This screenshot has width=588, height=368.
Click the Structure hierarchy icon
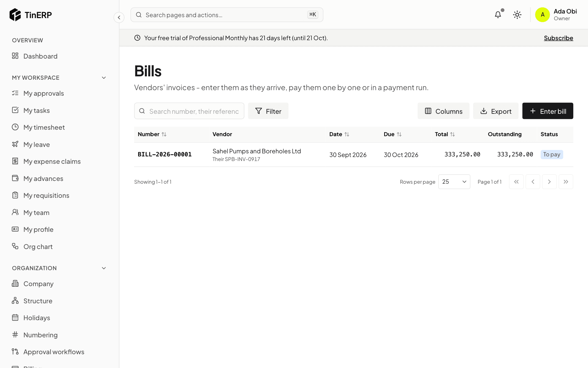(x=15, y=301)
